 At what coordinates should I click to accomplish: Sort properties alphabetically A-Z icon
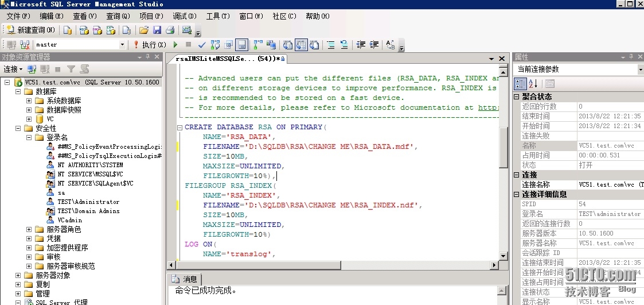[533, 83]
